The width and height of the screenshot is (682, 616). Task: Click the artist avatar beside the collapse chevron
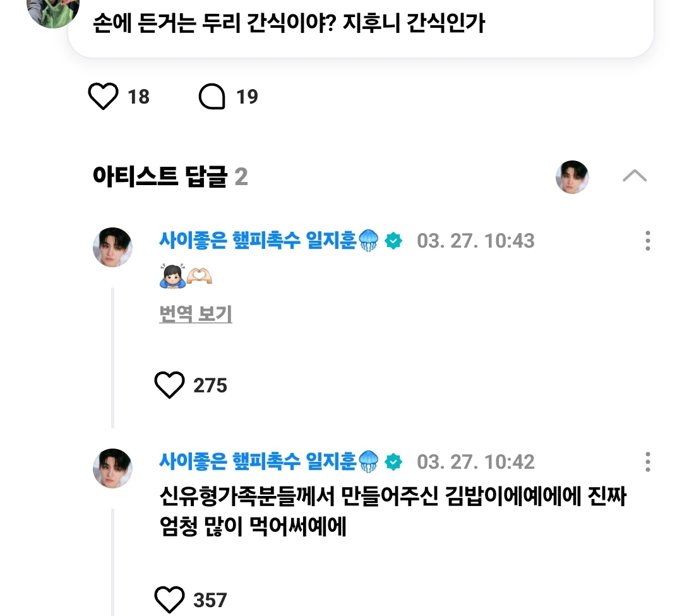tap(572, 177)
